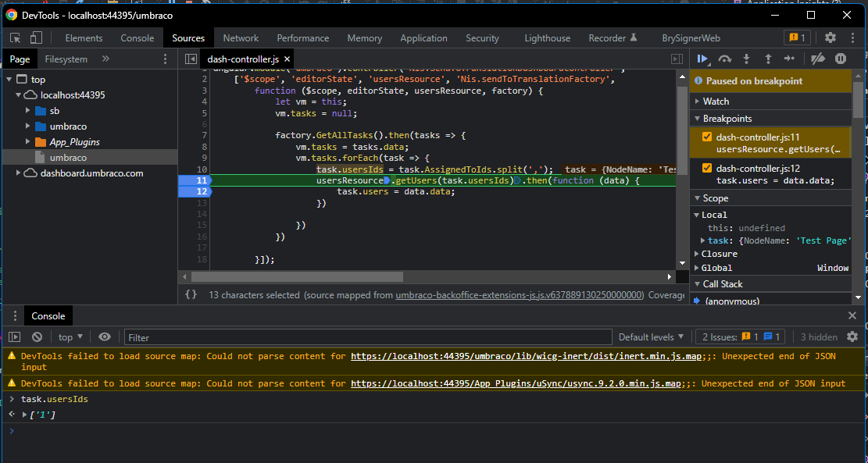This screenshot has width=868, height=463.
Task: Open the Default levels dropdown
Action: point(652,337)
